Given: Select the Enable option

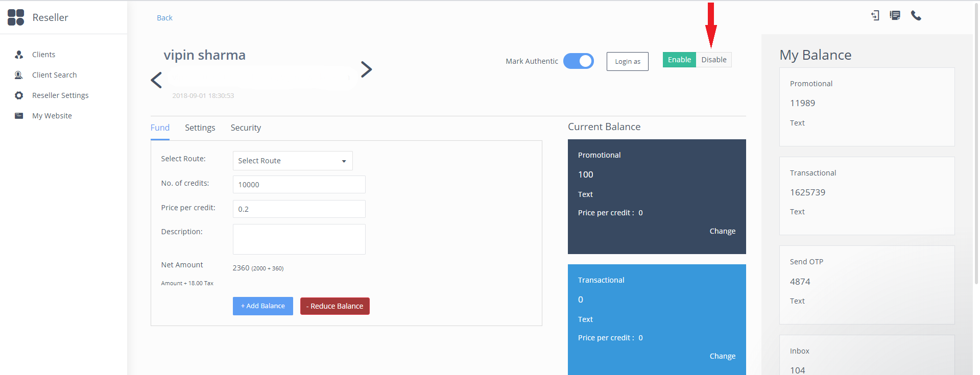Looking at the screenshot, I should (x=679, y=60).
